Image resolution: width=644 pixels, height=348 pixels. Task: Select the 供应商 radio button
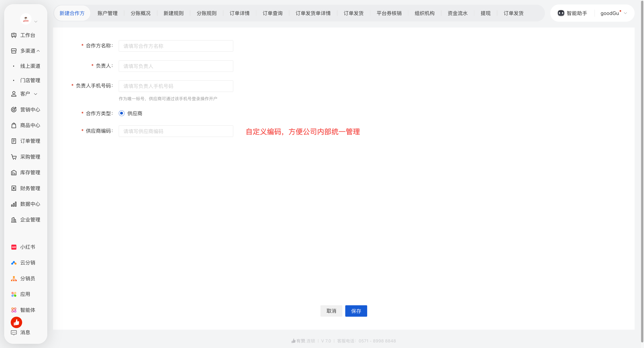[121, 113]
